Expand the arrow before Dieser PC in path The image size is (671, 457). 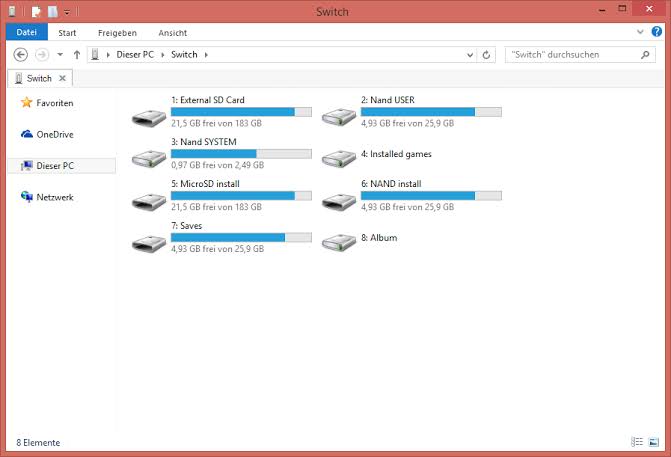tap(108, 55)
